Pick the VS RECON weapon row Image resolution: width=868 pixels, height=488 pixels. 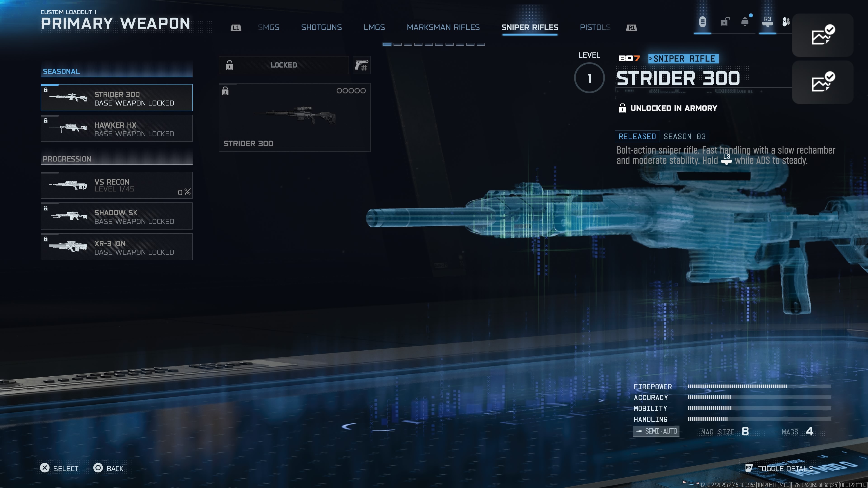pyautogui.click(x=117, y=185)
